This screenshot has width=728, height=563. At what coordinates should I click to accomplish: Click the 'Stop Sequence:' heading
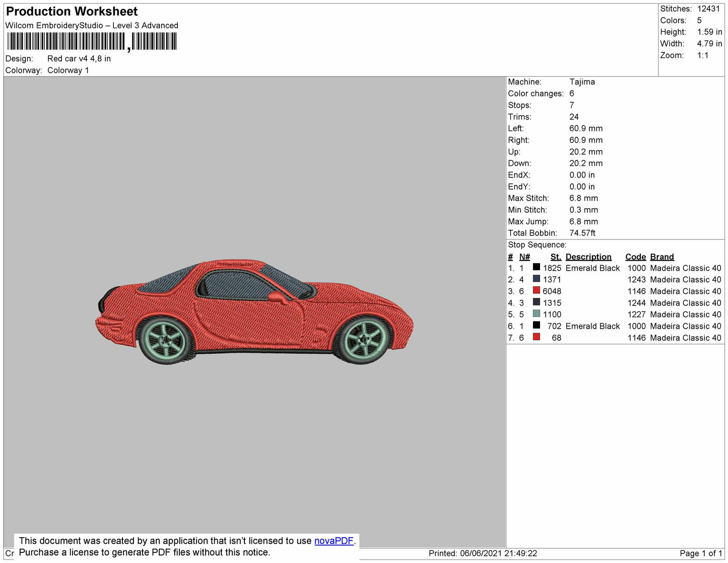coord(537,245)
